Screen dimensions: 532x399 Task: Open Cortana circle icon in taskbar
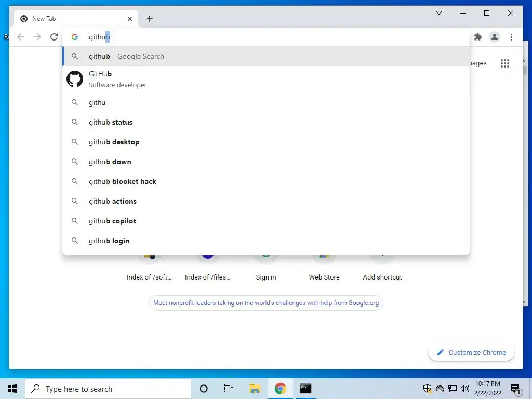[204, 389]
